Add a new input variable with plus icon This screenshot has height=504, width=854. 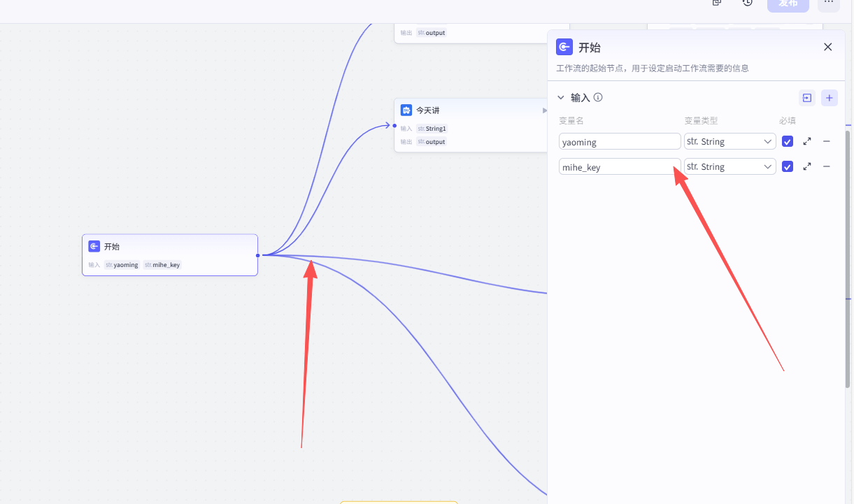pos(830,98)
